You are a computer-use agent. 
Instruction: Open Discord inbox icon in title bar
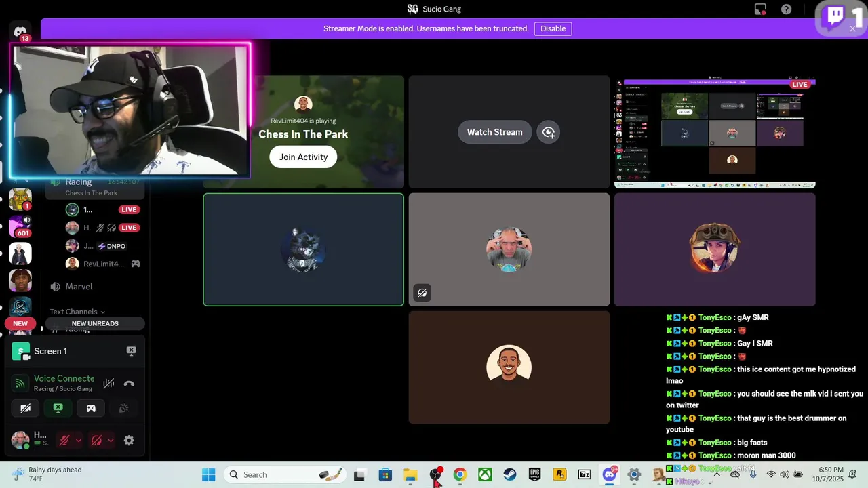click(760, 9)
